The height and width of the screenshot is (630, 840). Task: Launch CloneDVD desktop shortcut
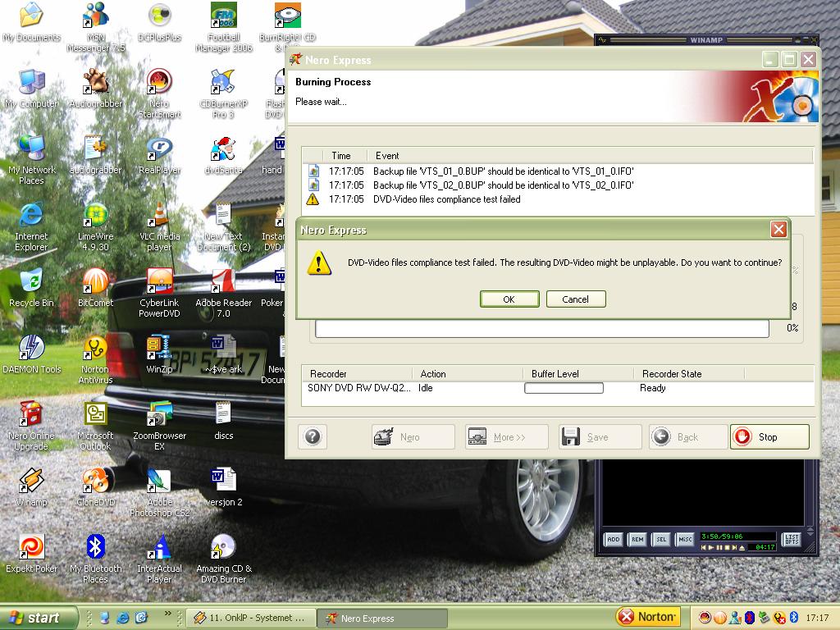[96, 487]
